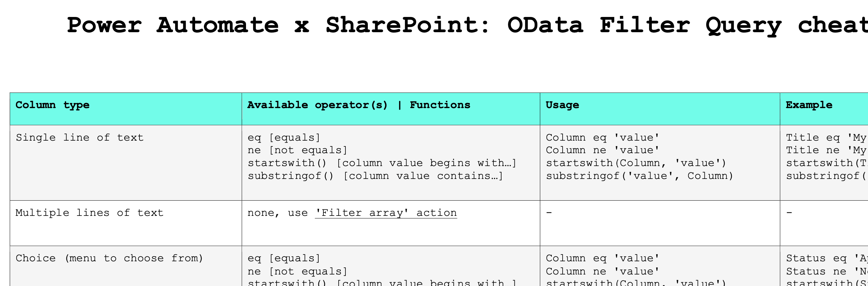Click the 'Column type' header cell
868x286 pixels.
[53, 105]
